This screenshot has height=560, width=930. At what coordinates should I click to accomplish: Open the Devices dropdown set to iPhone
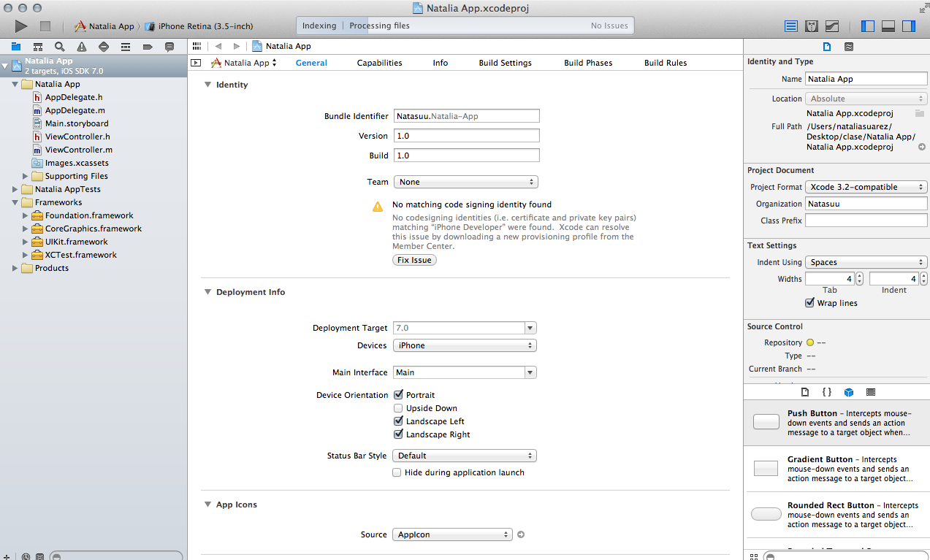pyautogui.click(x=465, y=345)
